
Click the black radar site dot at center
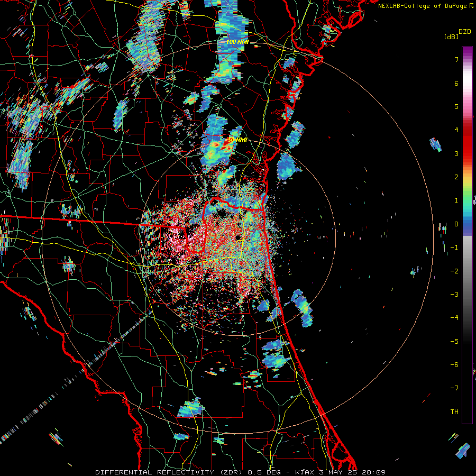point(238,237)
